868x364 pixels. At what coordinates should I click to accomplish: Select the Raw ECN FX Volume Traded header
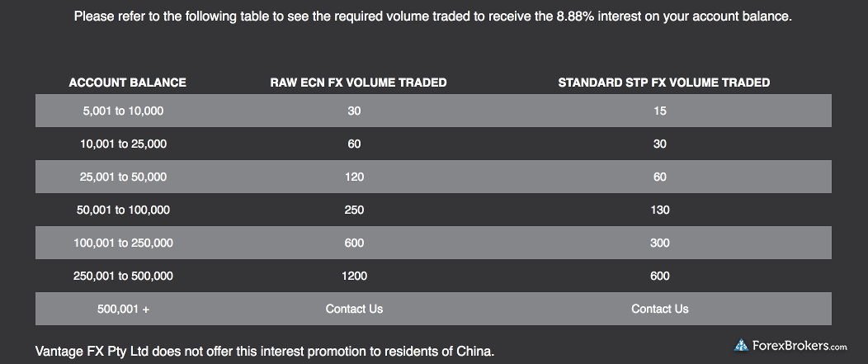click(x=358, y=83)
